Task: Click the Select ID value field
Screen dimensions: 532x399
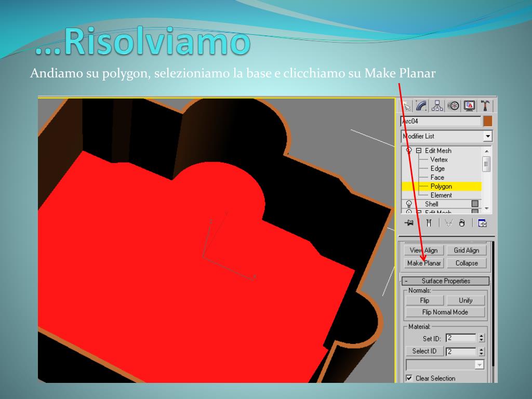Action: click(461, 352)
